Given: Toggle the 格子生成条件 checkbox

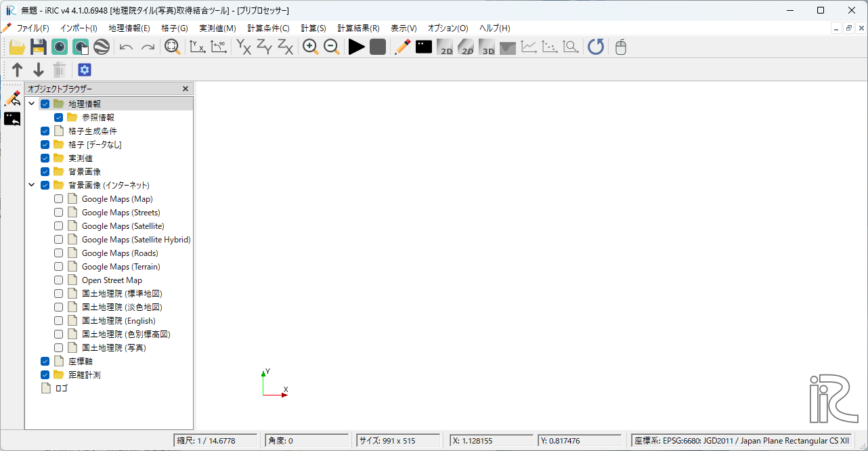Looking at the screenshot, I should tap(45, 131).
